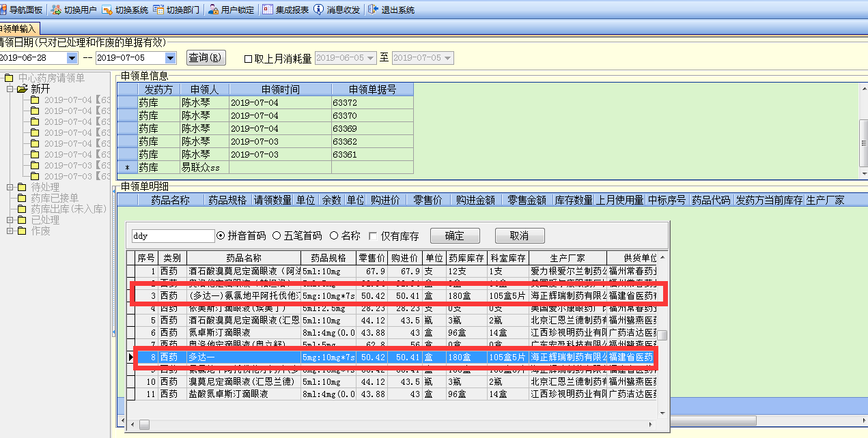This screenshot has width=868, height=438.
Task: Click the asterisk new-row marker beside 易联众ss
Action: (x=127, y=167)
